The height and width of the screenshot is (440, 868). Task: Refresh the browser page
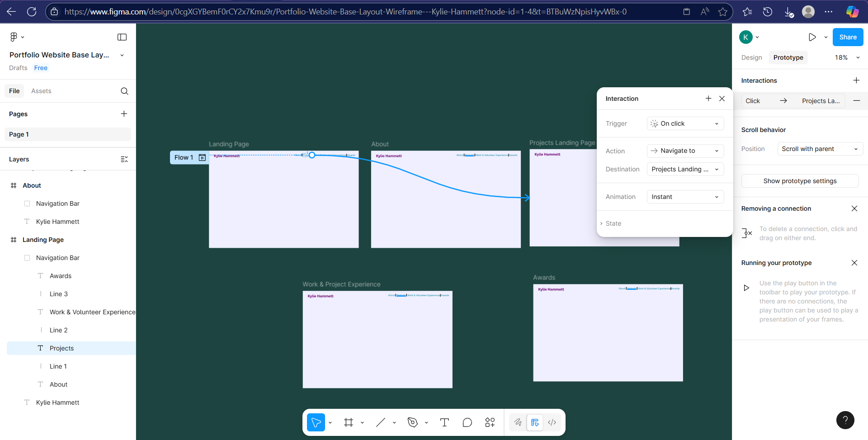pyautogui.click(x=32, y=12)
